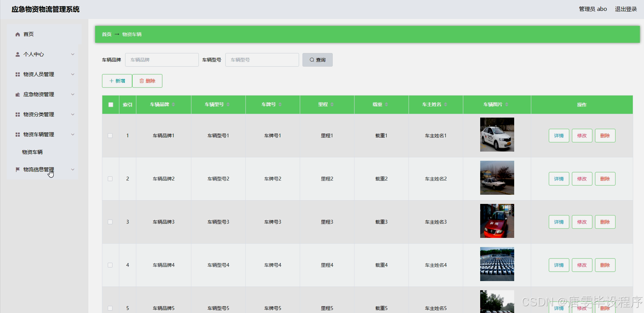The image size is (644, 313).
Task: Click 首页 in the breadcrumb
Action: (107, 34)
